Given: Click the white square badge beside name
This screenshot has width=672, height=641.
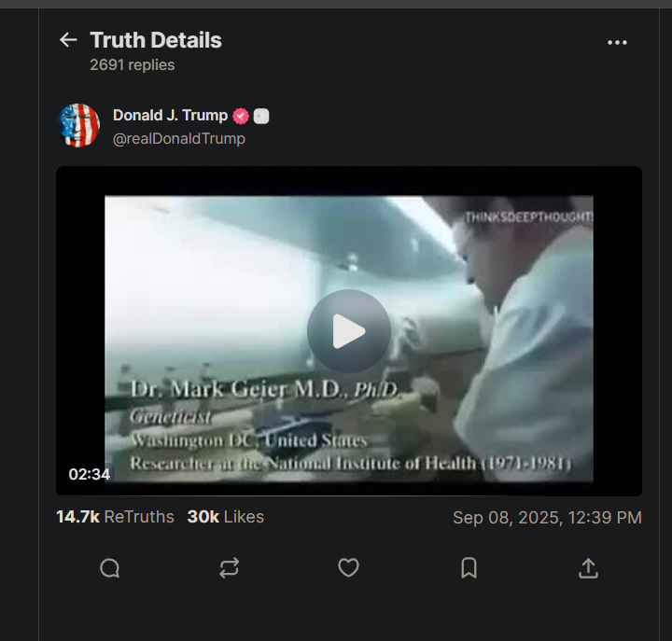Looking at the screenshot, I should [261, 116].
